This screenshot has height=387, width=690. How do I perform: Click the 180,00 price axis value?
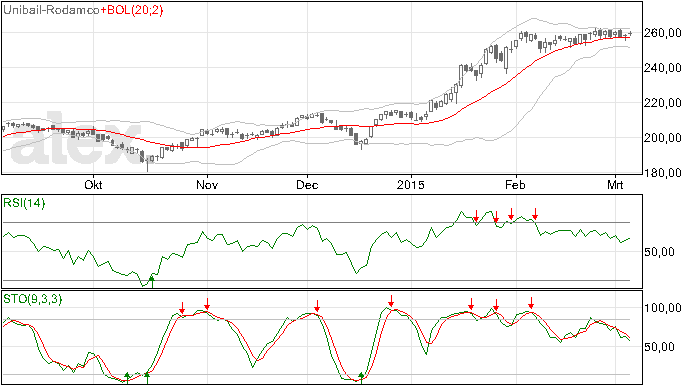point(663,173)
